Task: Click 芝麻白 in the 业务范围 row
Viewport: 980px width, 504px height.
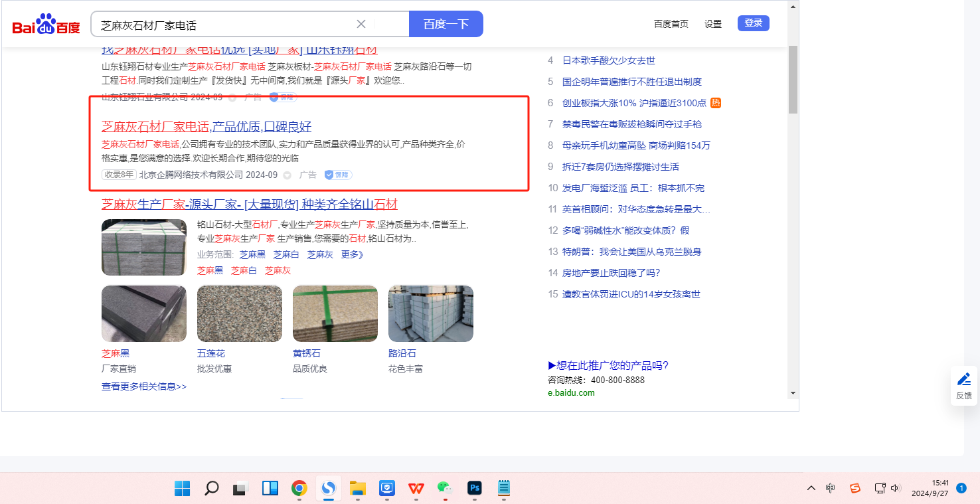Action: coord(286,255)
